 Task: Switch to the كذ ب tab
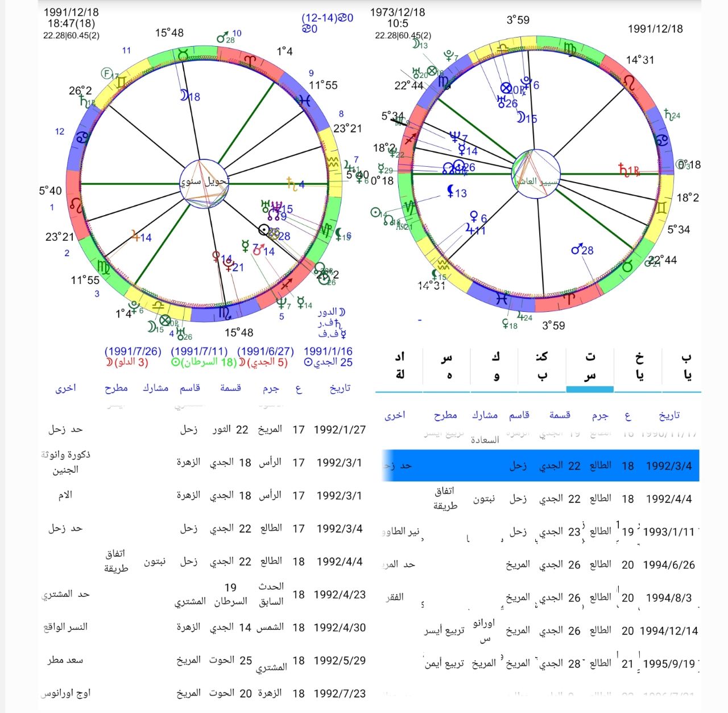[541, 366]
